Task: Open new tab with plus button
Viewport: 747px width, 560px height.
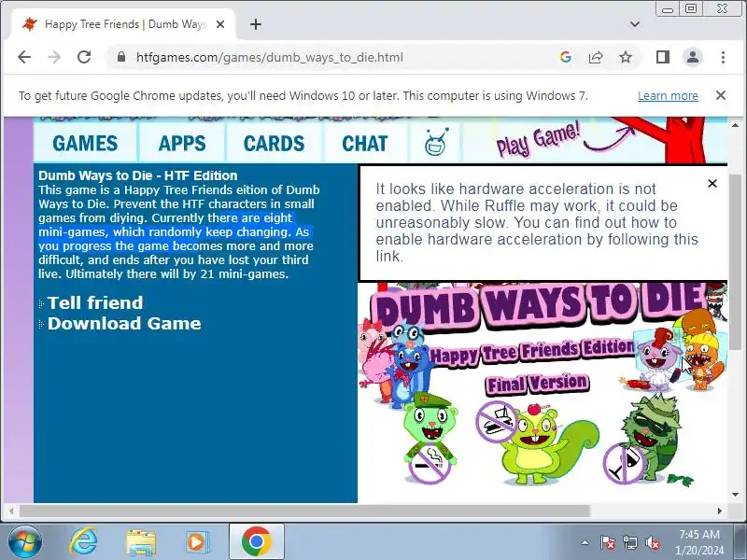Action: tap(256, 24)
